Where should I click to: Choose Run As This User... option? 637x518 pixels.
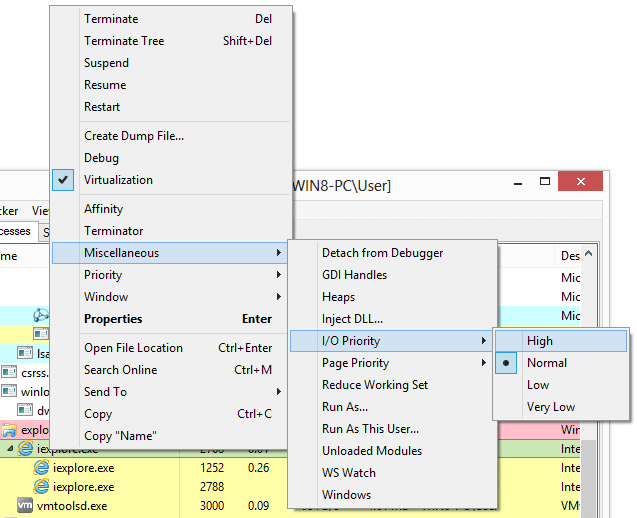[x=392, y=428]
